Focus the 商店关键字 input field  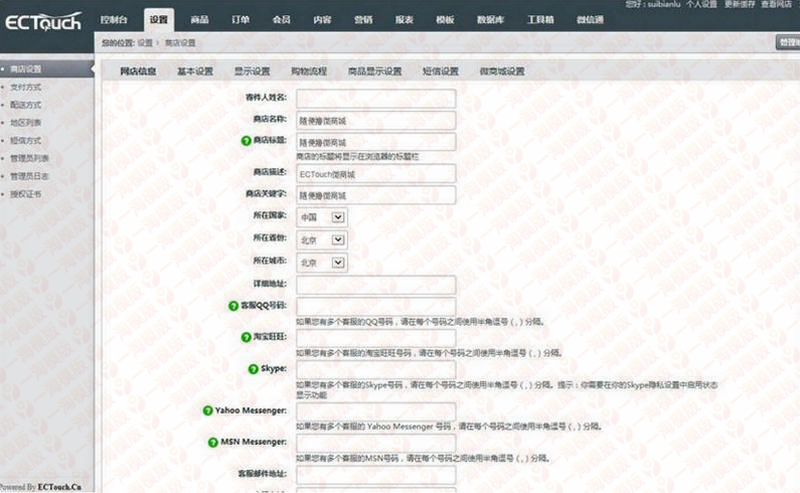pos(376,195)
